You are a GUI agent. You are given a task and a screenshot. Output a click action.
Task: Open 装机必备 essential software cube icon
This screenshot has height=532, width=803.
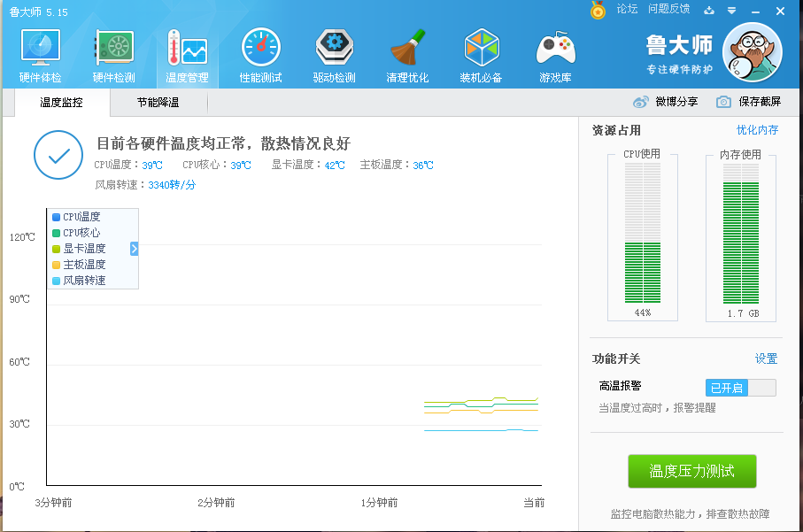pyautogui.click(x=482, y=47)
